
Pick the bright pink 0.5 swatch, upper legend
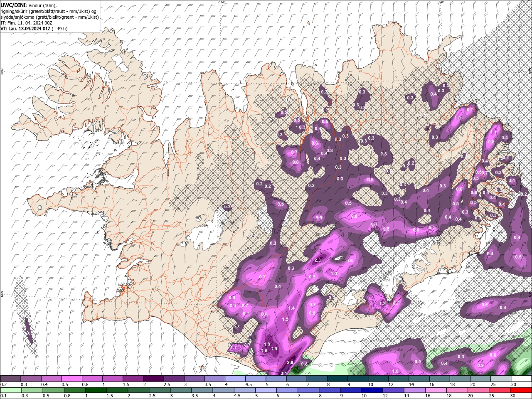[72, 379]
